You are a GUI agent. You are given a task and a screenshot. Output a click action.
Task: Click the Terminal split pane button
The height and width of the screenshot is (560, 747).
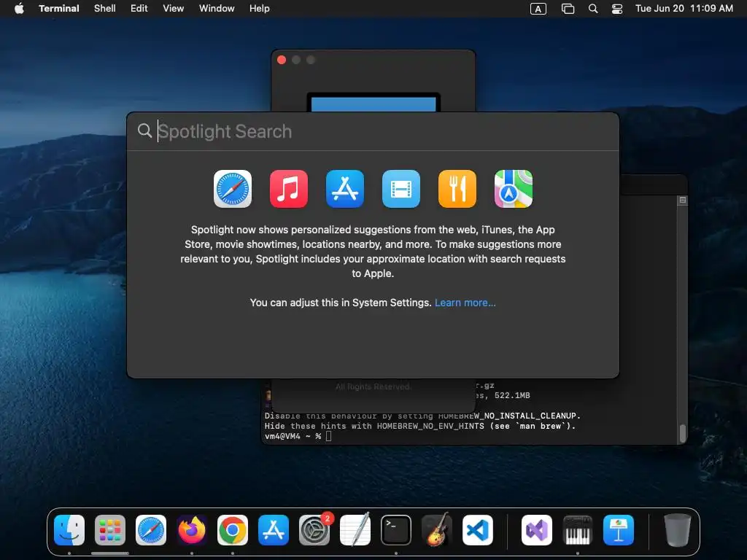tap(683, 201)
